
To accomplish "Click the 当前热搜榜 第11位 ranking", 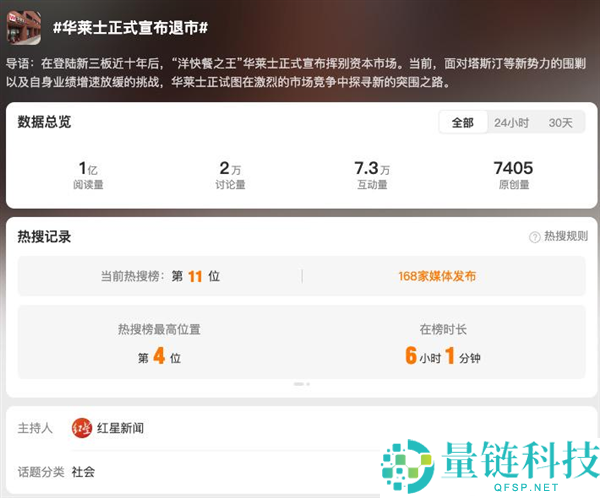I will pos(160,276).
